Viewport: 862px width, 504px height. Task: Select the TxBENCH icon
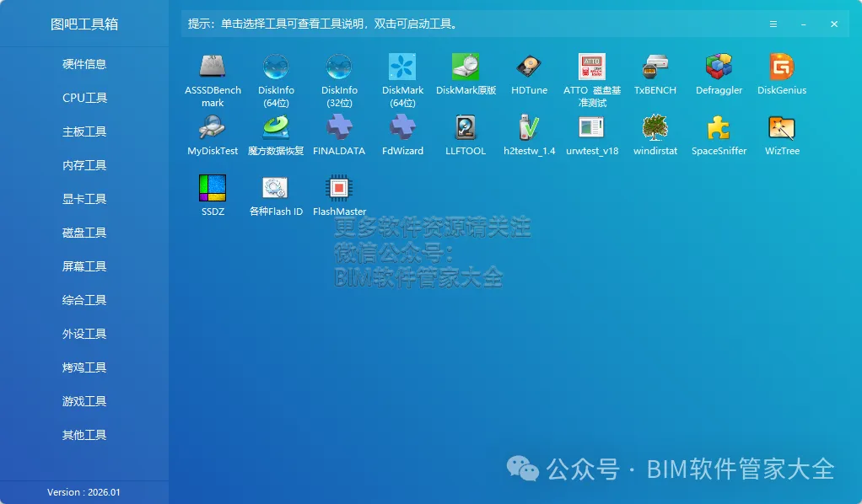tap(655, 67)
